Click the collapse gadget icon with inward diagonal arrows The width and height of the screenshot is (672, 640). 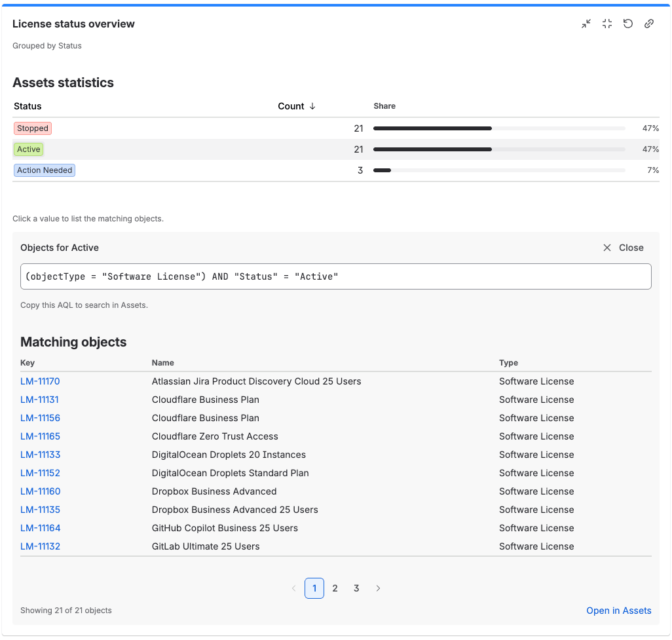pos(586,24)
